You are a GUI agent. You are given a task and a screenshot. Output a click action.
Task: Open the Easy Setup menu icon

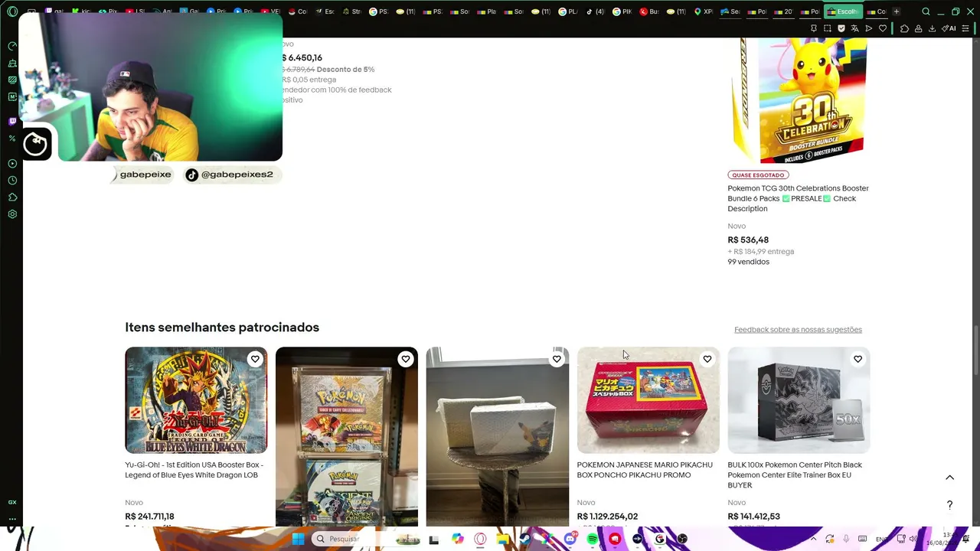click(x=965, y=28)
